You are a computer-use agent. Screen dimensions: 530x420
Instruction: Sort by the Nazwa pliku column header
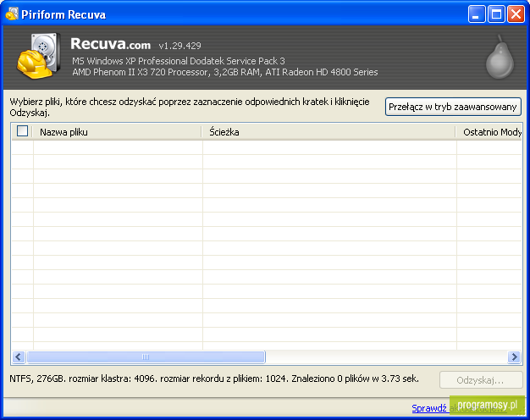click(117, 132)
